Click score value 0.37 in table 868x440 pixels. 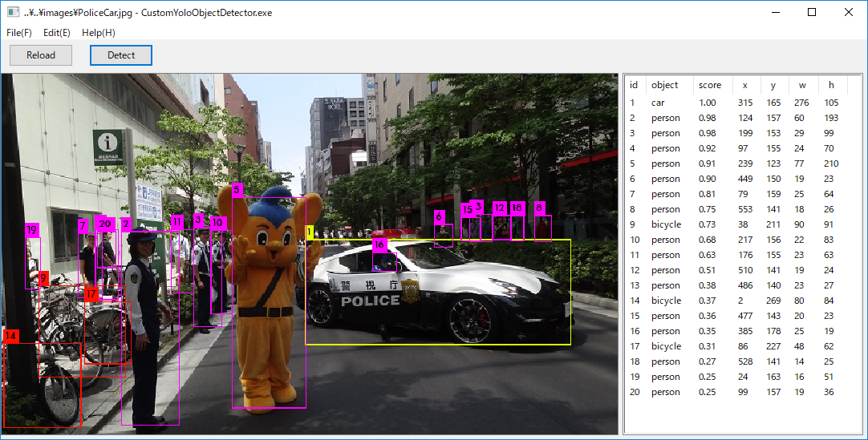pos(707,301)
